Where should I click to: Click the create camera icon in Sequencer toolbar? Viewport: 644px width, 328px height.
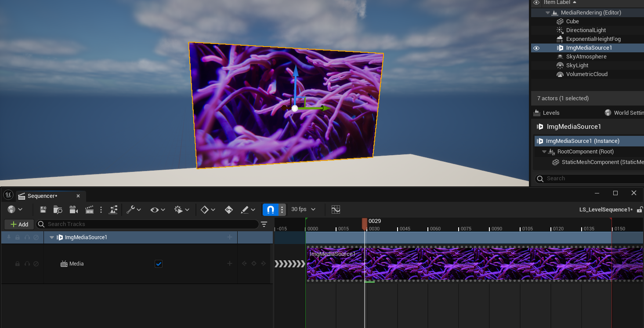73,210
